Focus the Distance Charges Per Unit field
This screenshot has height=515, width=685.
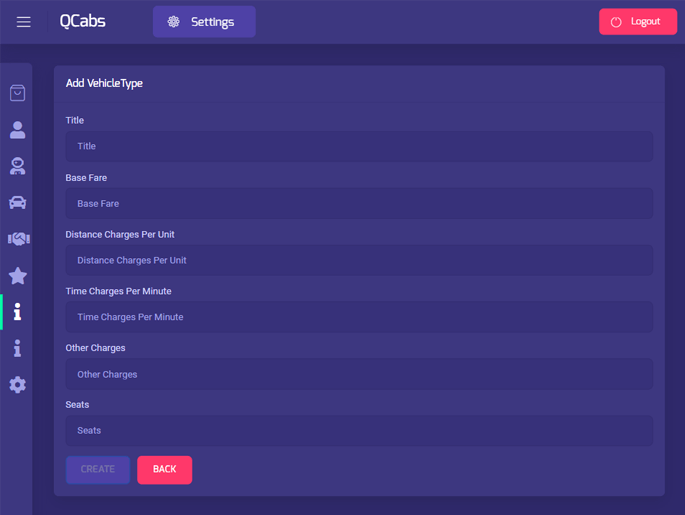pos(359,260)
